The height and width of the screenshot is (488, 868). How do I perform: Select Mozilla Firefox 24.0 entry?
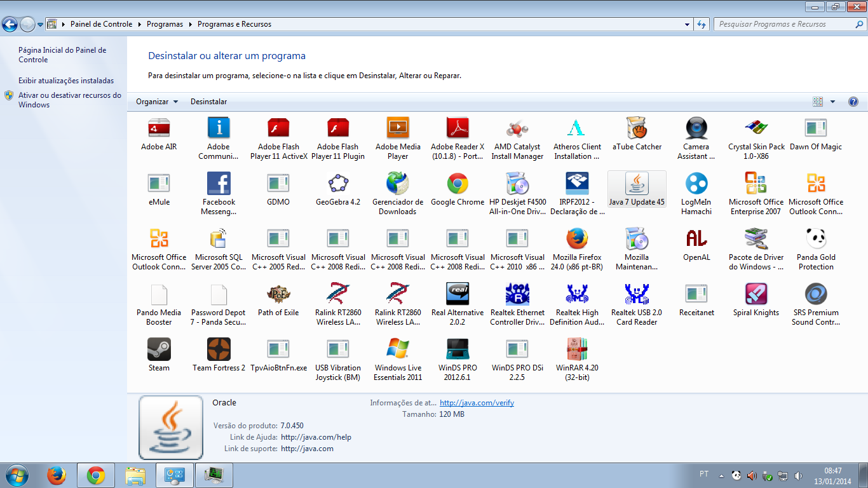577,249
